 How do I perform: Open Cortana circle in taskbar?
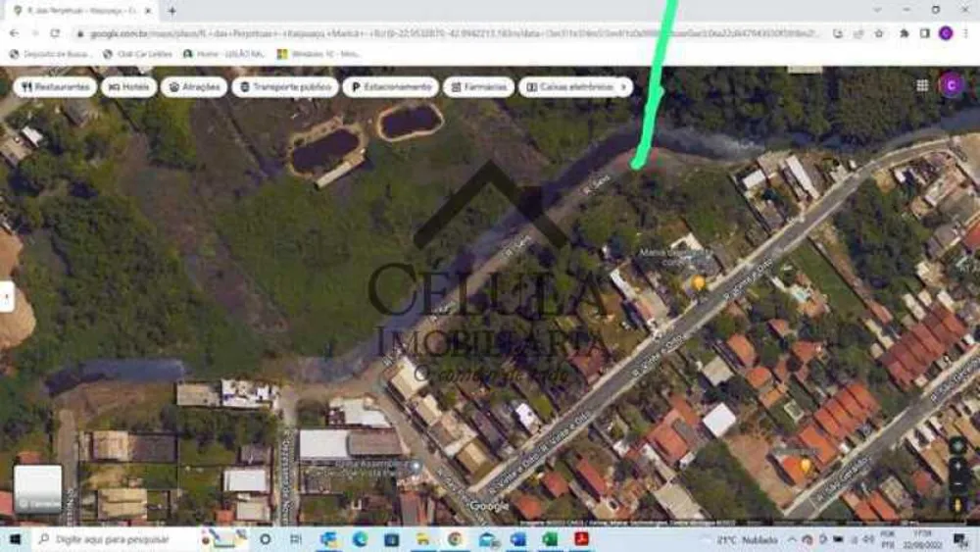(265, 539)
